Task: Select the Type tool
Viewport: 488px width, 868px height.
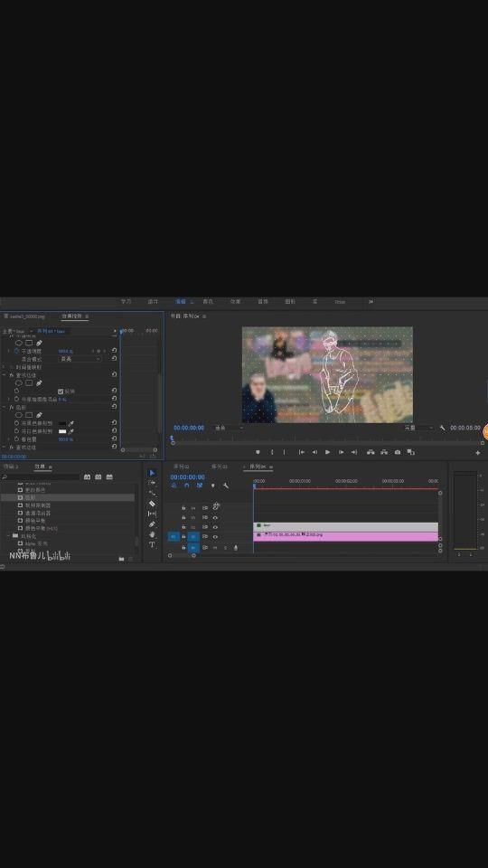Action: (152, 544)
